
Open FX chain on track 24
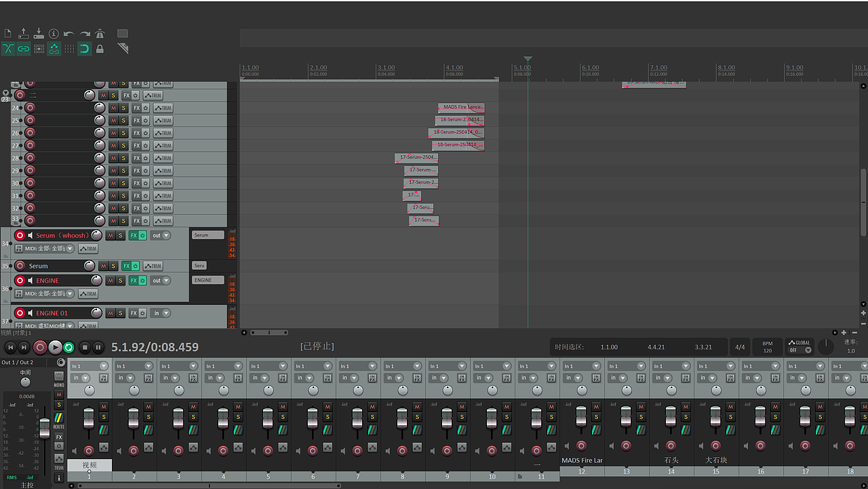coord(136,108)
